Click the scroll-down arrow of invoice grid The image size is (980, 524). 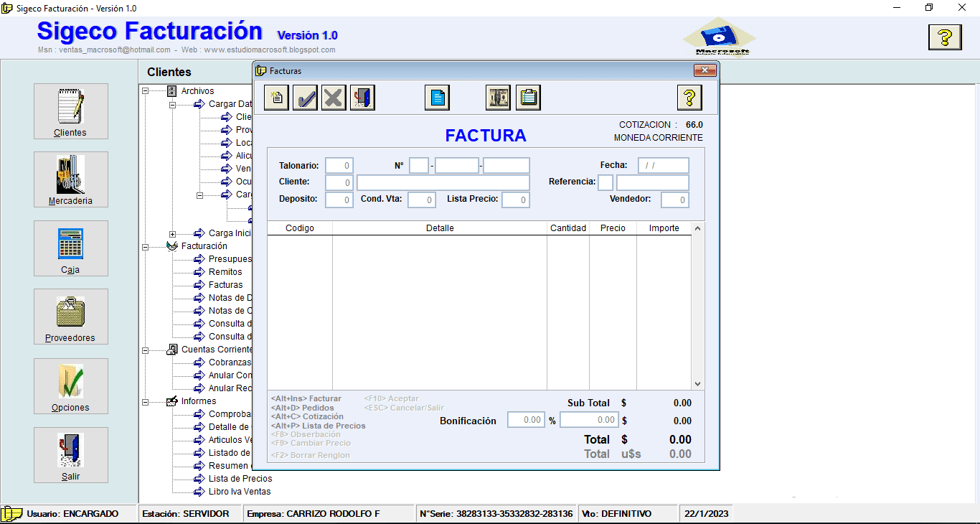(x=697, y=384)
